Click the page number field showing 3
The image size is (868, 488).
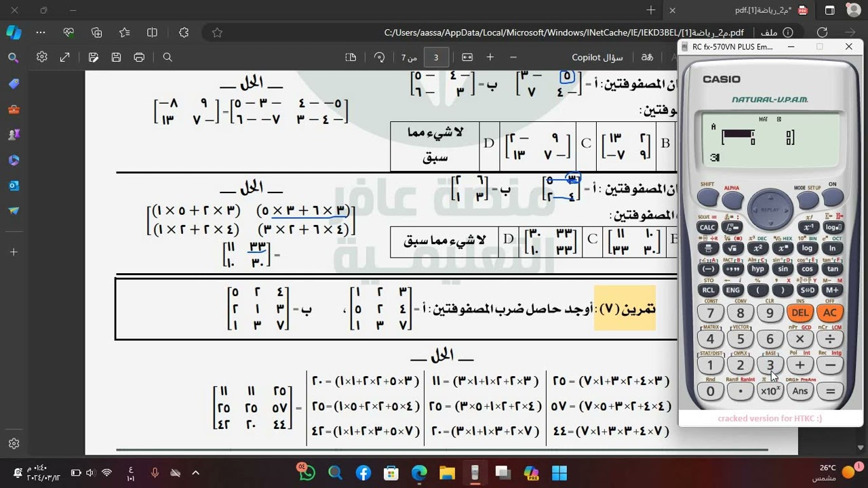[x=436, y=58]
